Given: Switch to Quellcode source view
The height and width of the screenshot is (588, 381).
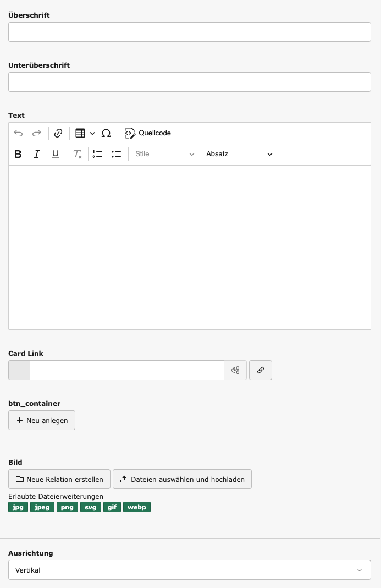Looking at the screenshot, I should (x=148, y=133).
